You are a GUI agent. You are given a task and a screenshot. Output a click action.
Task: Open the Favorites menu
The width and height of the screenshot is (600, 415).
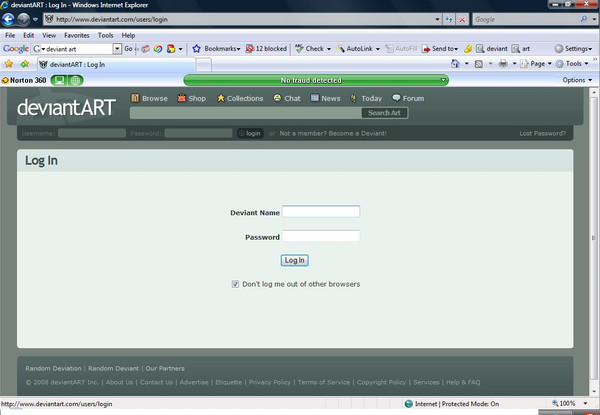pos(77,35)
